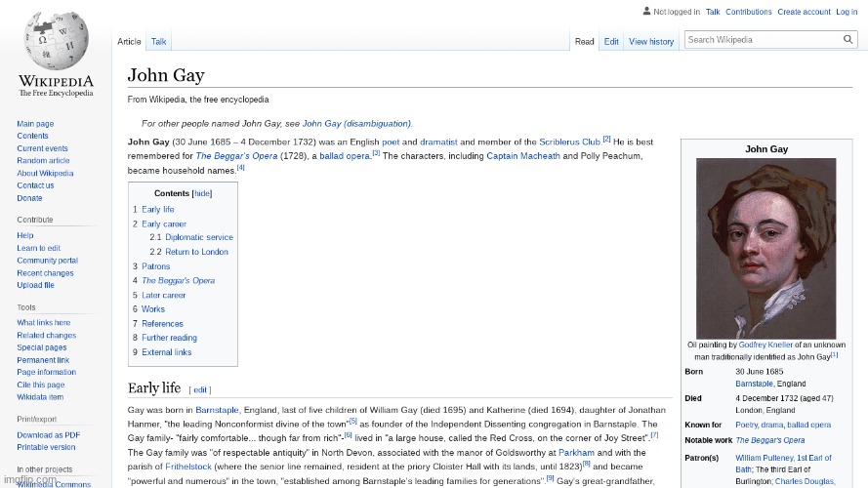Open View history tab
Image resolution: width=868 pixels, height=488 pixels.
651,42
